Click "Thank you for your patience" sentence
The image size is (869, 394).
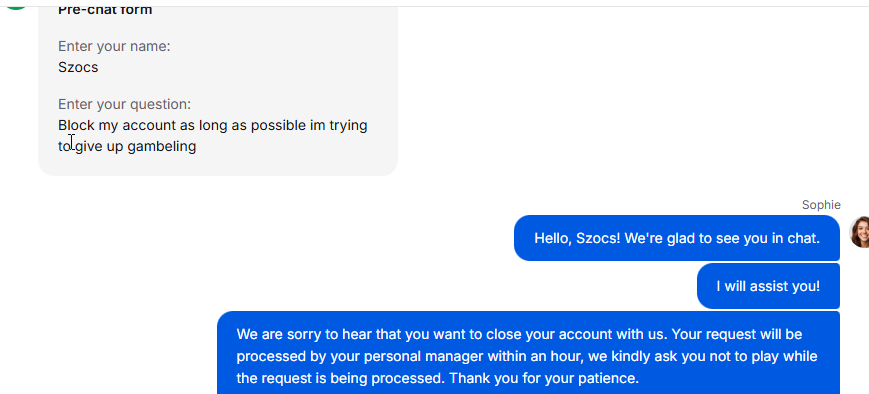[x=544, y=378]
